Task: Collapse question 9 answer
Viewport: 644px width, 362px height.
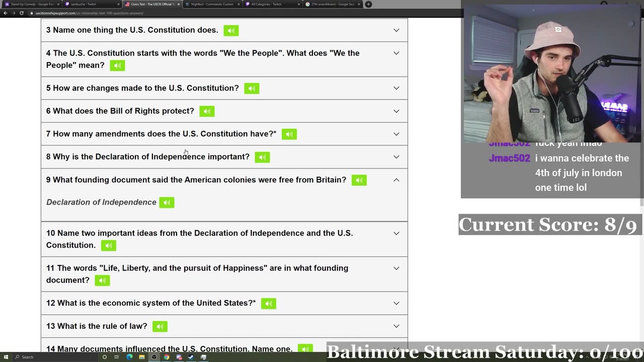Action: pos(396,179)
